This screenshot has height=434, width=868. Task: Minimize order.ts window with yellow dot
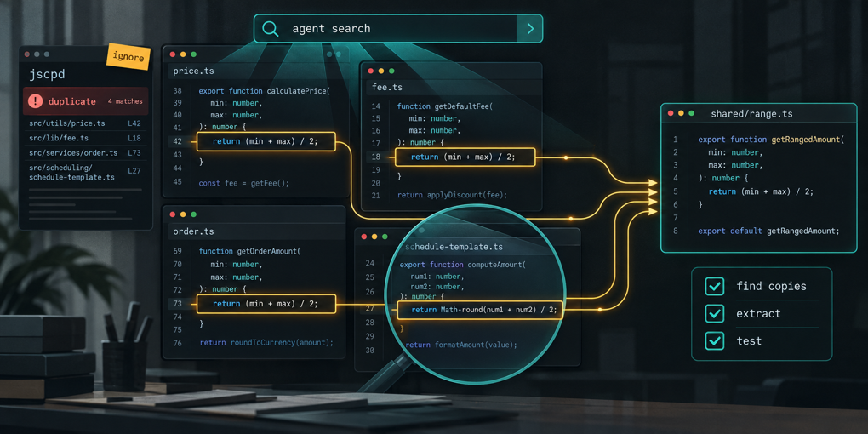(183, 214)
